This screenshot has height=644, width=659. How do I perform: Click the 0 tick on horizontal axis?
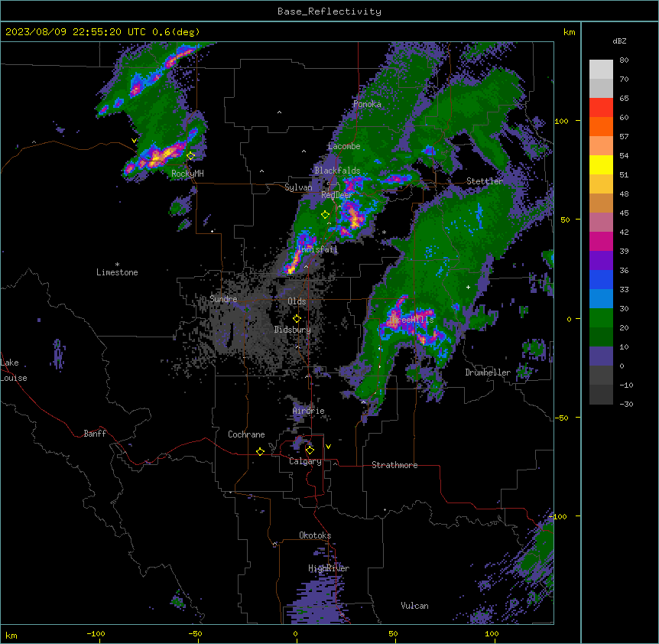[x=295, y=634]
